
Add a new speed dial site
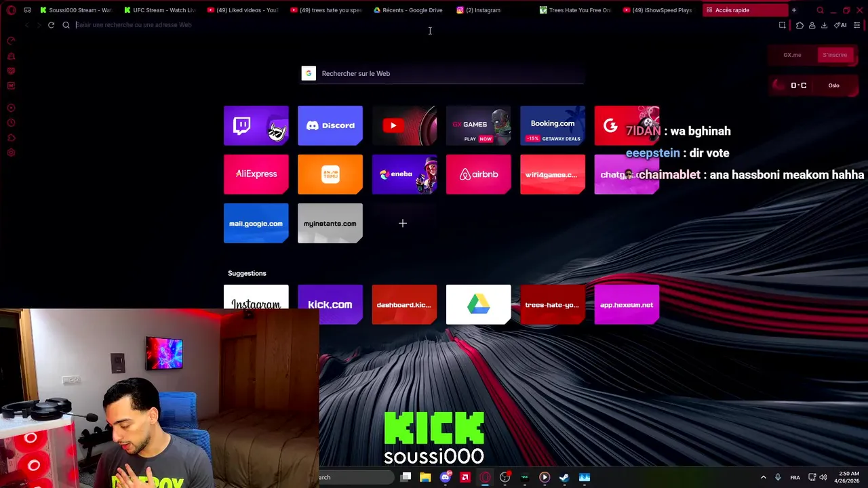[403, 223]
